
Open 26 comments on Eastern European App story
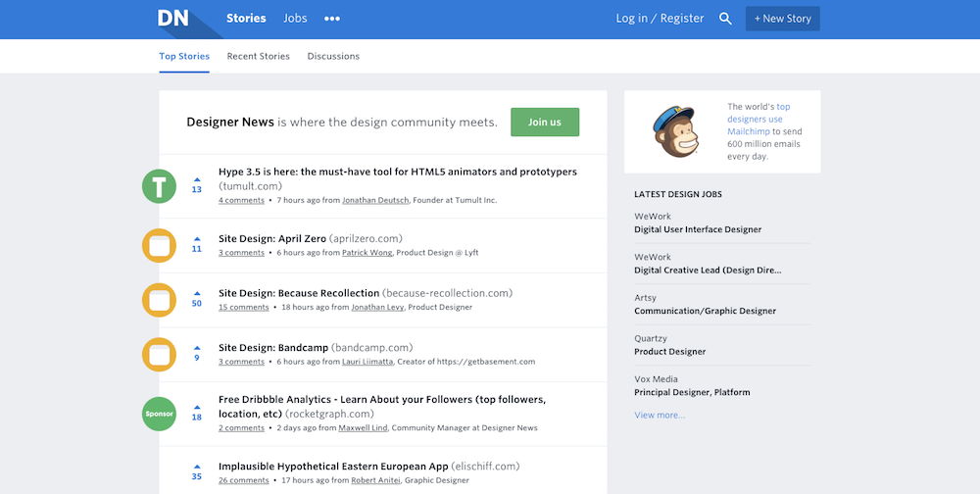[244, 480]
